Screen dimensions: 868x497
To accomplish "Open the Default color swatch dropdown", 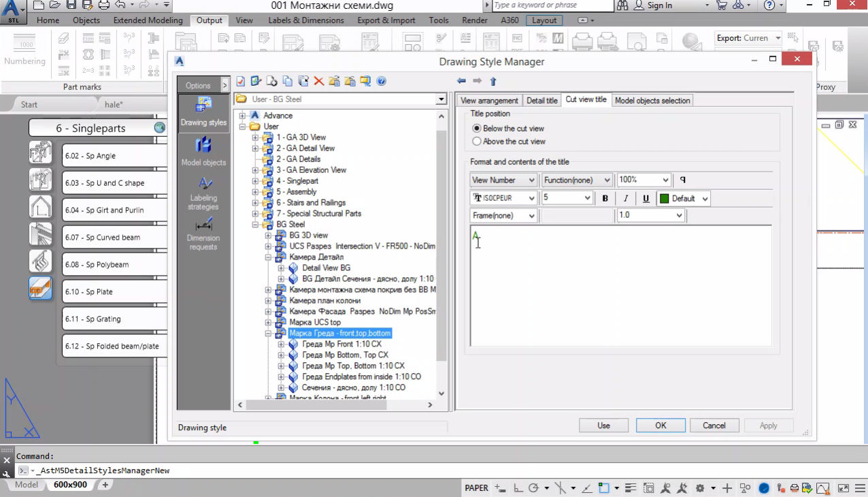I will point(684,198).
